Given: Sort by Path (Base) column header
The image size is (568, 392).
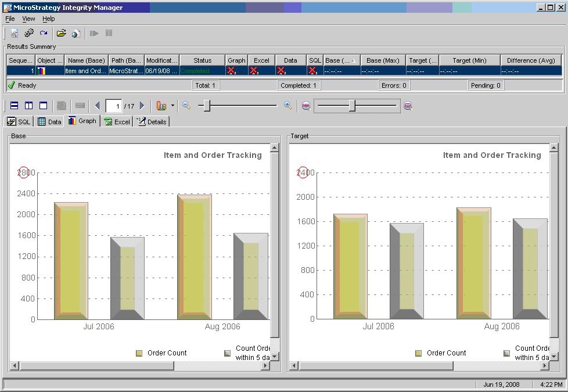Looking at the screenshot, I should (126, 60).
